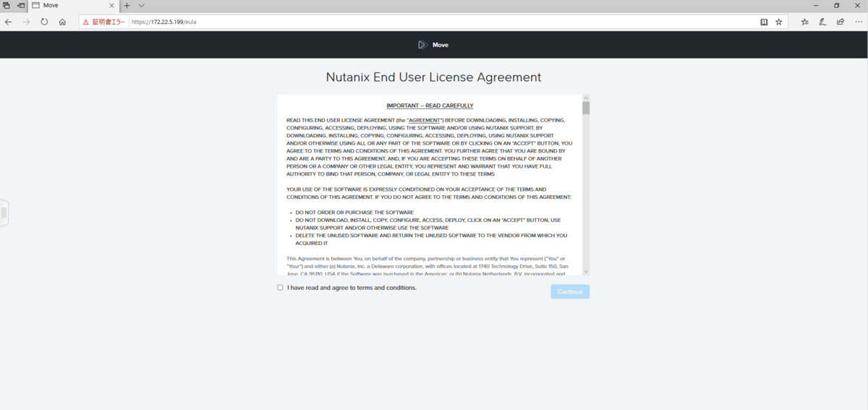Click the "IMPORTANT – READ CAREFULLY" heading
The image size is (868, 410).
click(x=430, y=106)
